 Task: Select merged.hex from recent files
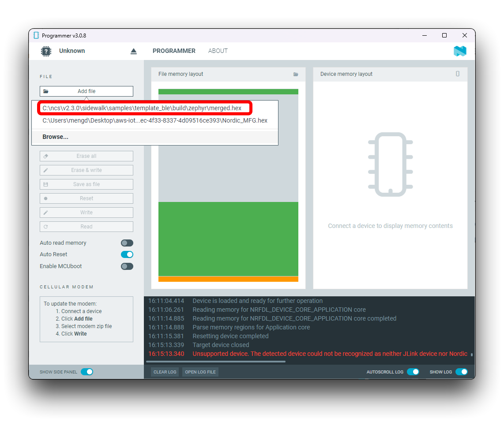pyautogui.click(x=142, y=108)
